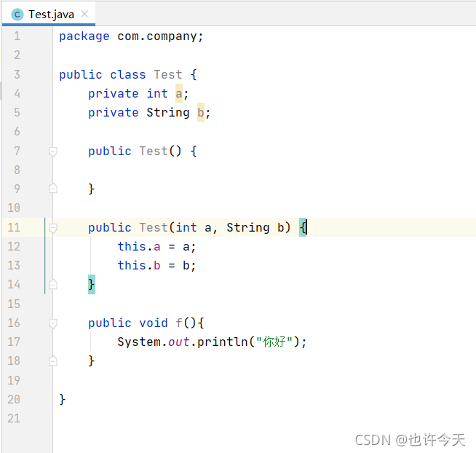Click 'String' type on line 5

coord(168,112)
